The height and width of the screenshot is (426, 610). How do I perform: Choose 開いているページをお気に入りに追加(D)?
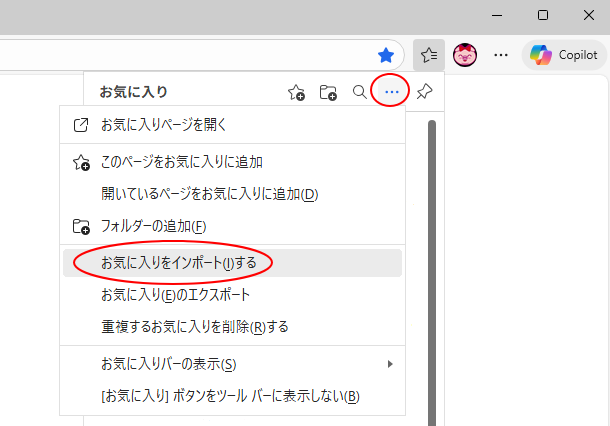pyautogui.click(x=232, y=194)
